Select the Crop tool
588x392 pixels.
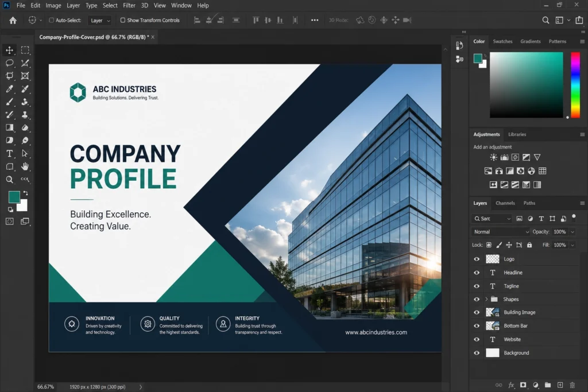click(9, 76)
